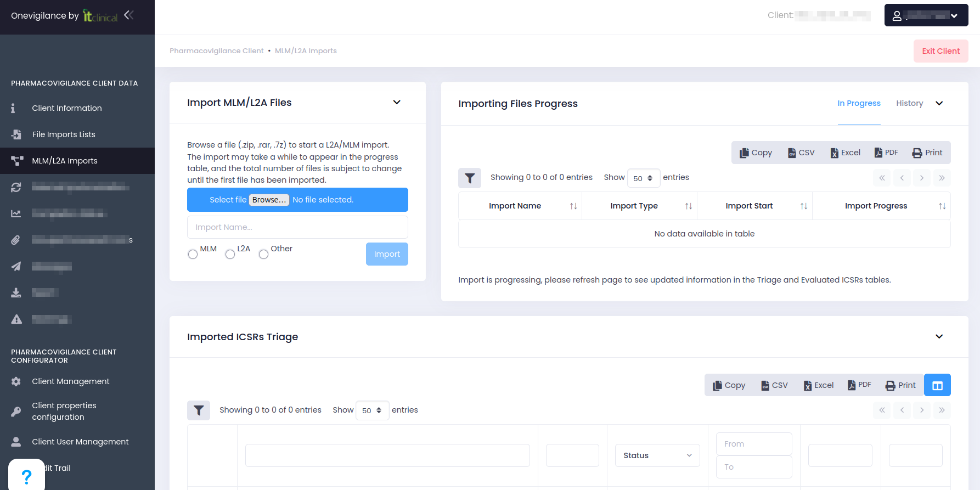Choose the Other import type option

(x=264, y=254)
